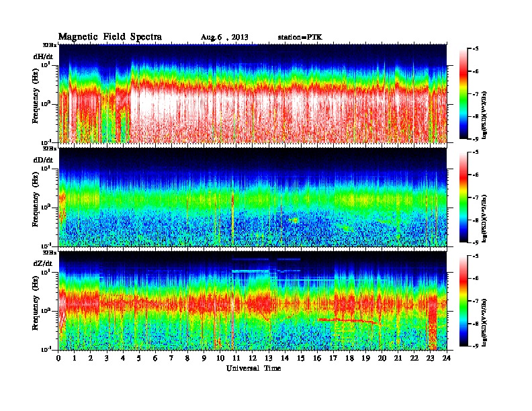
Task: Click hour tick label "23" on time axis
Action: click(430, 358)
